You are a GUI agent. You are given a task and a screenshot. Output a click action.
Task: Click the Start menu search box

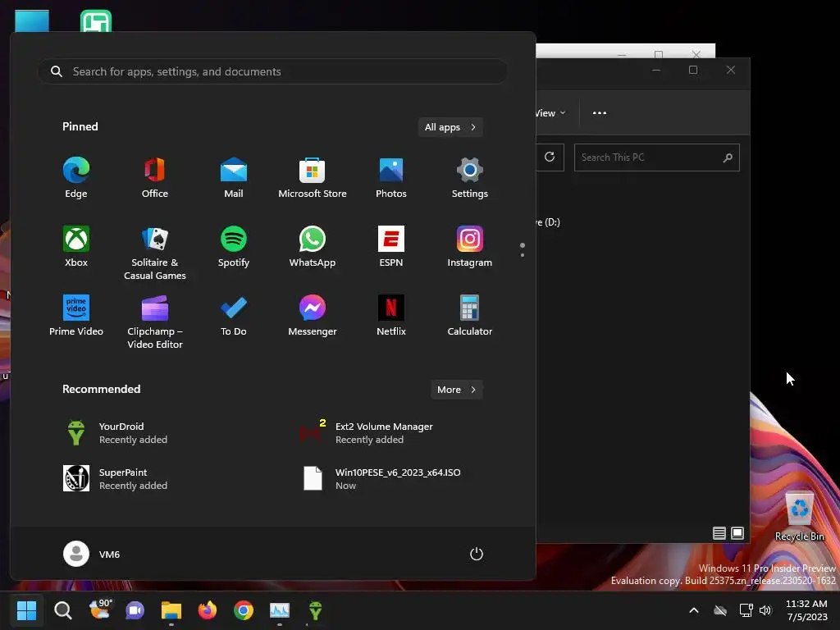(x=272, y=71)
